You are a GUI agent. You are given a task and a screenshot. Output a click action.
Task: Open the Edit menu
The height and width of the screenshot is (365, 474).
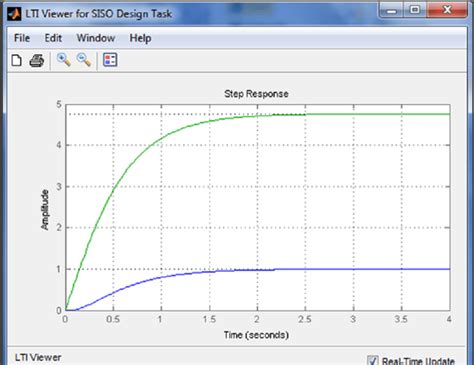tap(53, 38)
